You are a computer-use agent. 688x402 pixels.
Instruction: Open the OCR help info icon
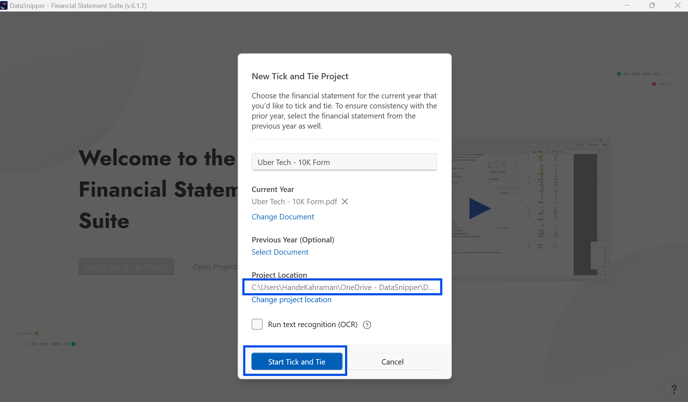tap(367, 325)
